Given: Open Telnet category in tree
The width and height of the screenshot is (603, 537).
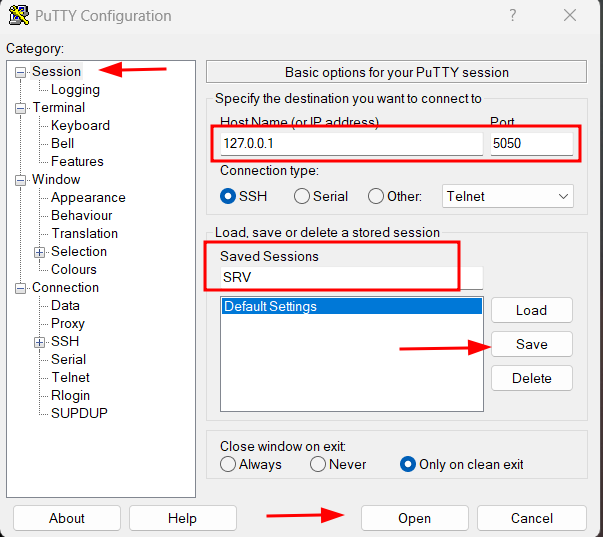Looking at the screenshot, I should pos(70,377).
